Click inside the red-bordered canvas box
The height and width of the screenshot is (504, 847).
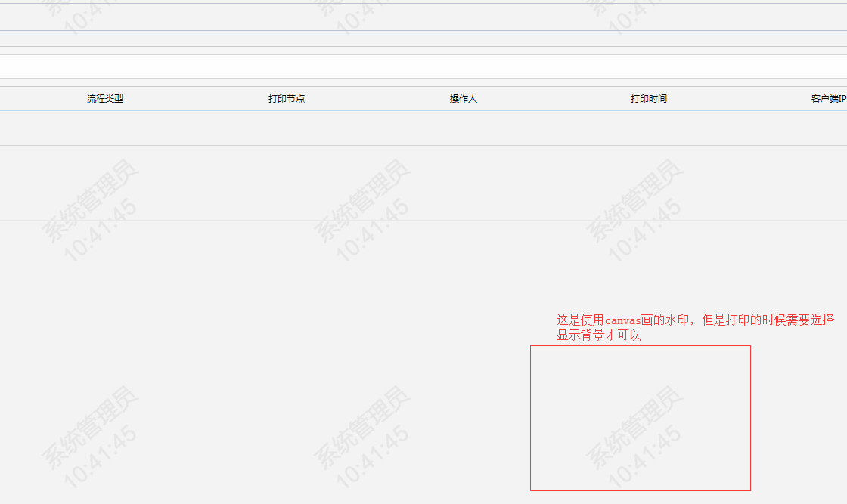click(641, 418)
